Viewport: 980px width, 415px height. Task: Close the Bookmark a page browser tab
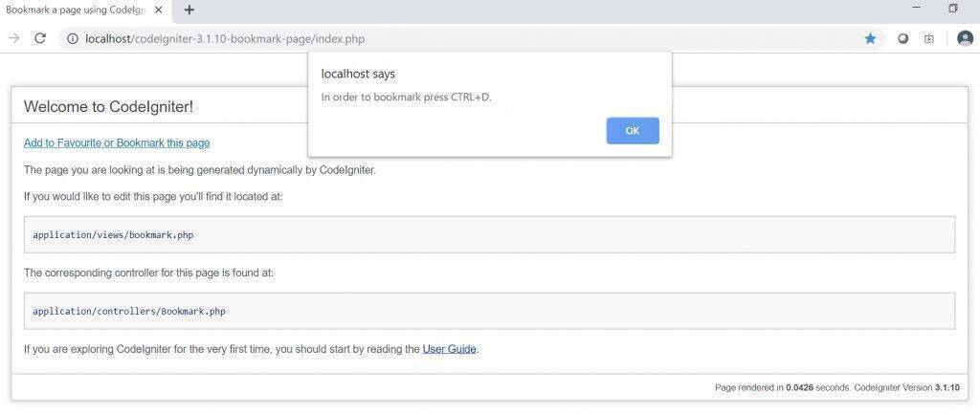(x=158, y=10)
